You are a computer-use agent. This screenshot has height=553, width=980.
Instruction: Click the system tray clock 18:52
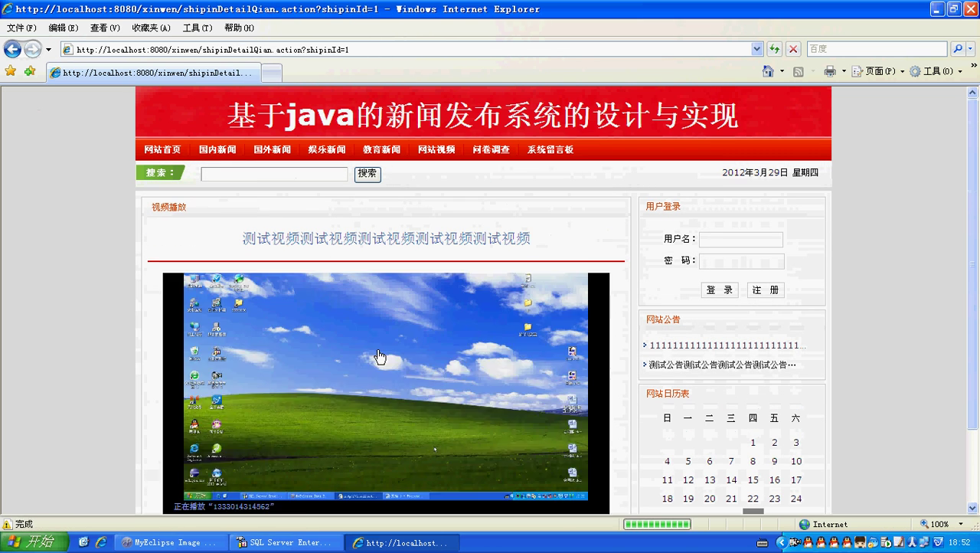(959, 542)
